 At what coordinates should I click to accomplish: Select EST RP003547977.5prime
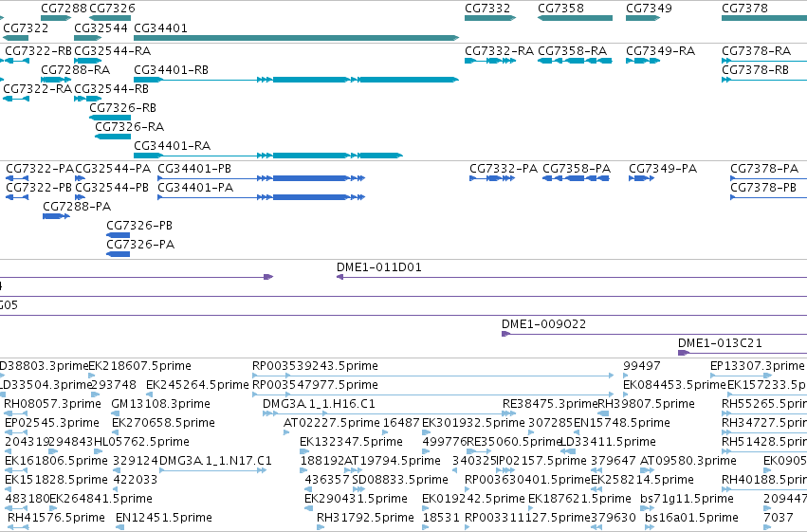[x=315, y=385]
